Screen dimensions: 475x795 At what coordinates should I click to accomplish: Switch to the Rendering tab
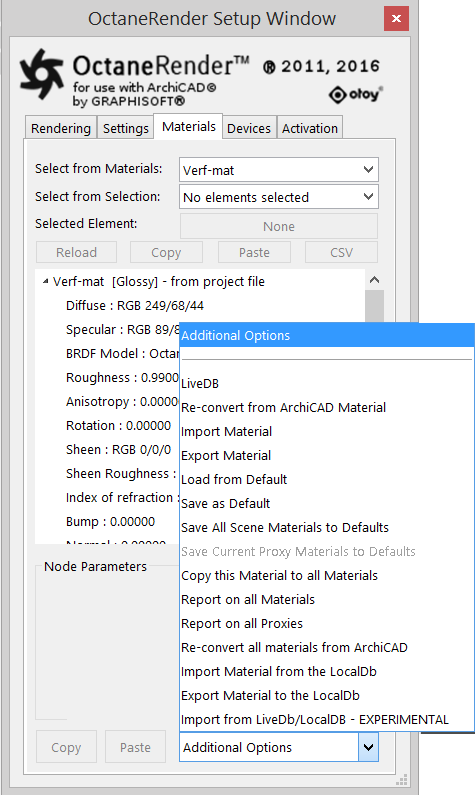pyautogui.click(x=60, y=128)
